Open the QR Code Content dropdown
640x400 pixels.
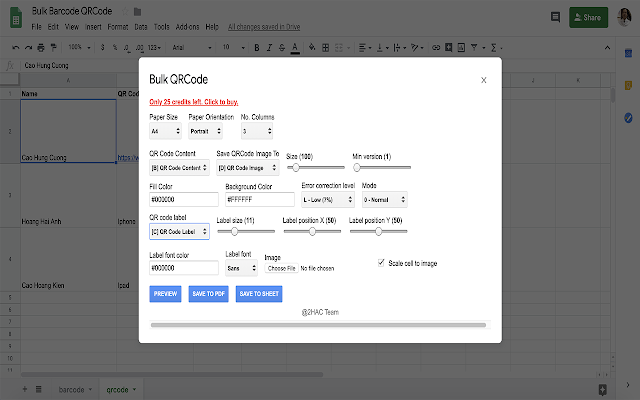(x=179, y=168)
